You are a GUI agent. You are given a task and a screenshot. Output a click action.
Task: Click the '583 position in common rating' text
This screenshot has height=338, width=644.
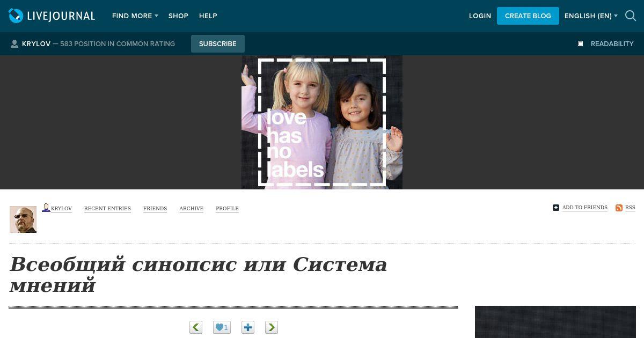click(118, 44)
